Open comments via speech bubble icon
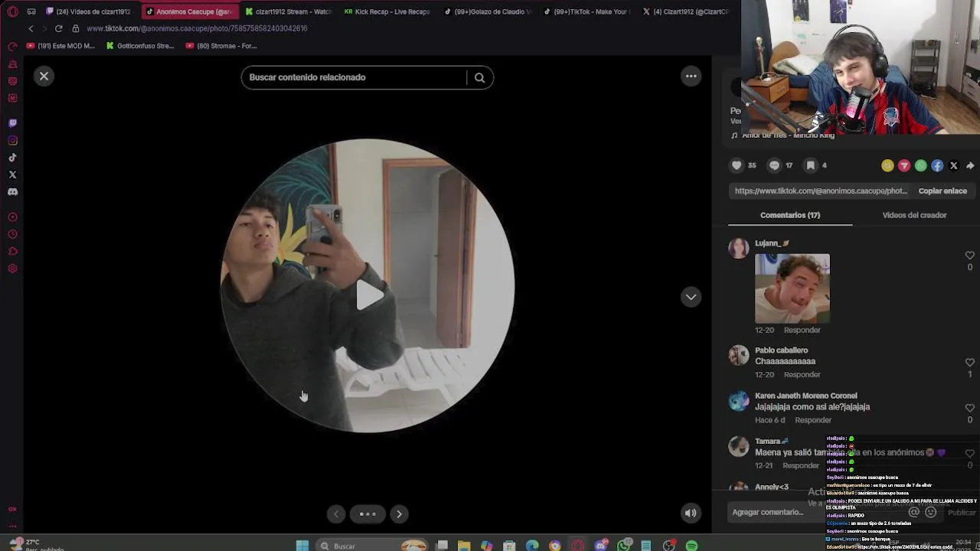 pos(774,165)
